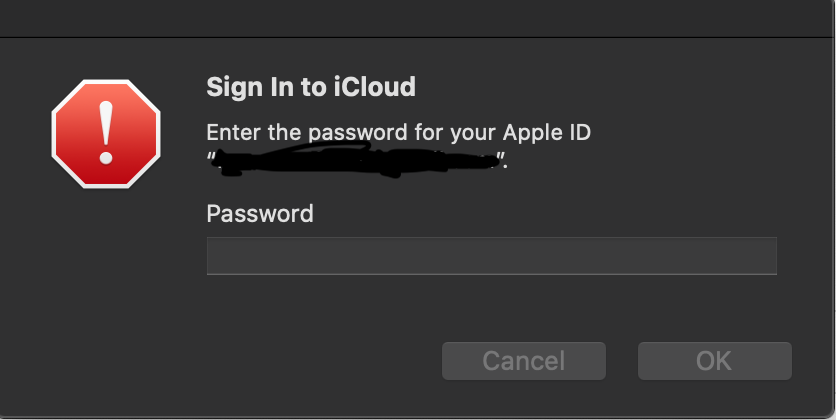
Task: Click the "Sign In to iCloud" heading
Action: (x=310, y=87)
